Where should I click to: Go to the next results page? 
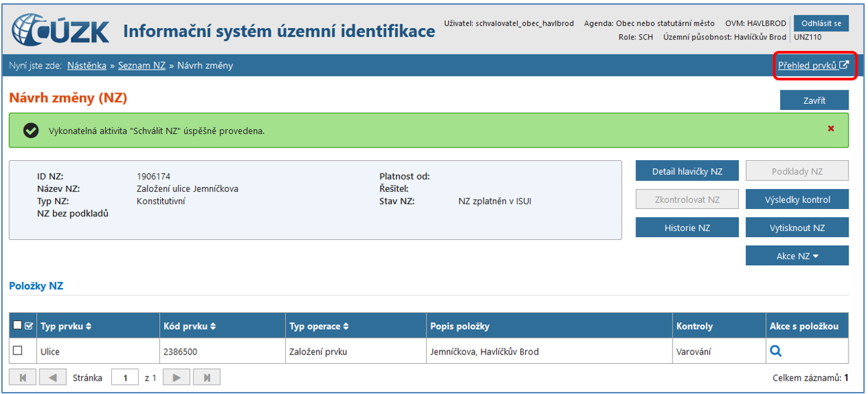pos(176,378)
